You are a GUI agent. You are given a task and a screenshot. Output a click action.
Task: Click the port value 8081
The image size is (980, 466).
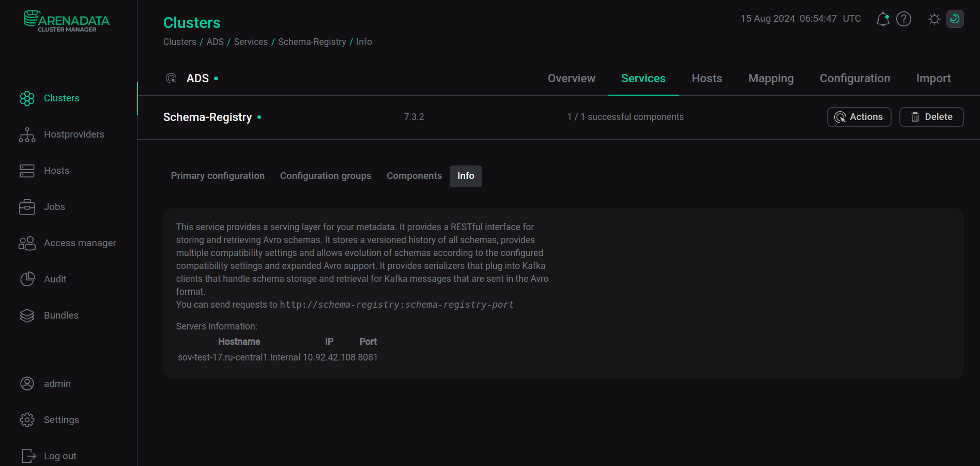(x=368, y=357)
